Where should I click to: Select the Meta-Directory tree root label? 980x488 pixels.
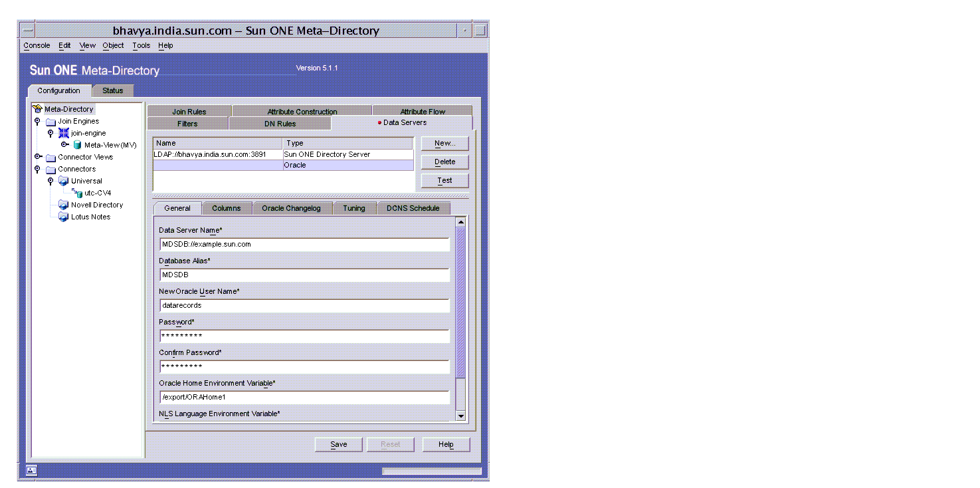[x=69, y=109]
